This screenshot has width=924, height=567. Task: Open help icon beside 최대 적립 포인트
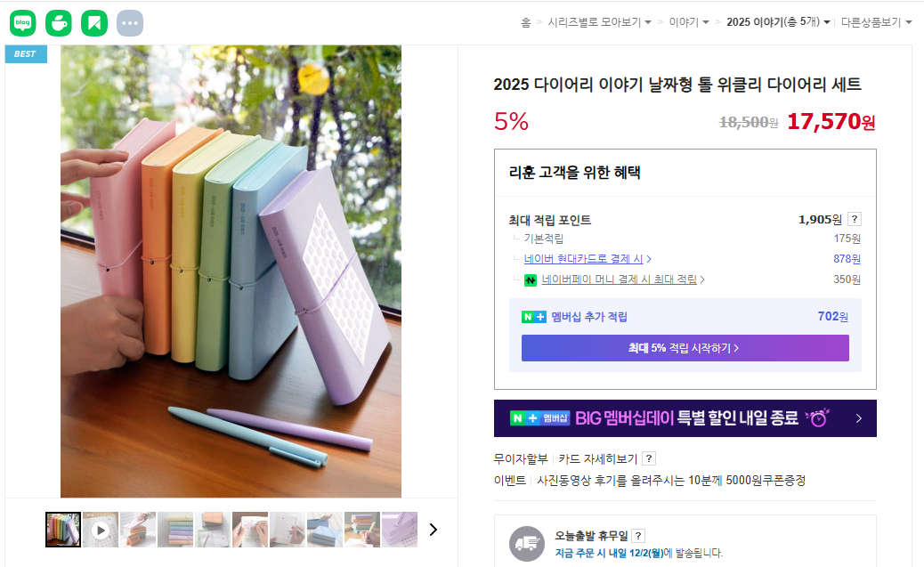[855, 219]
